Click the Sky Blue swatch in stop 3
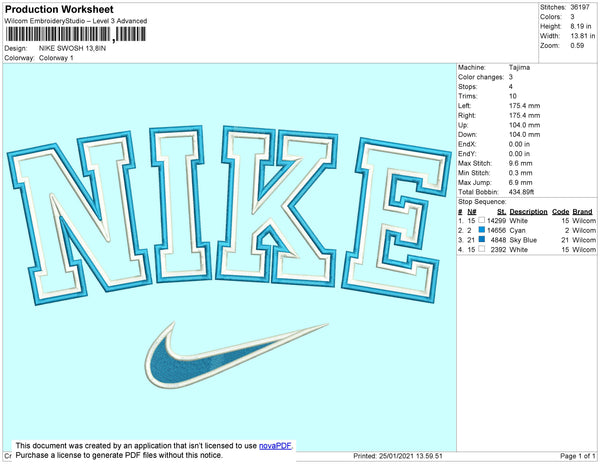The image size is (600, 464). point(481,239)
